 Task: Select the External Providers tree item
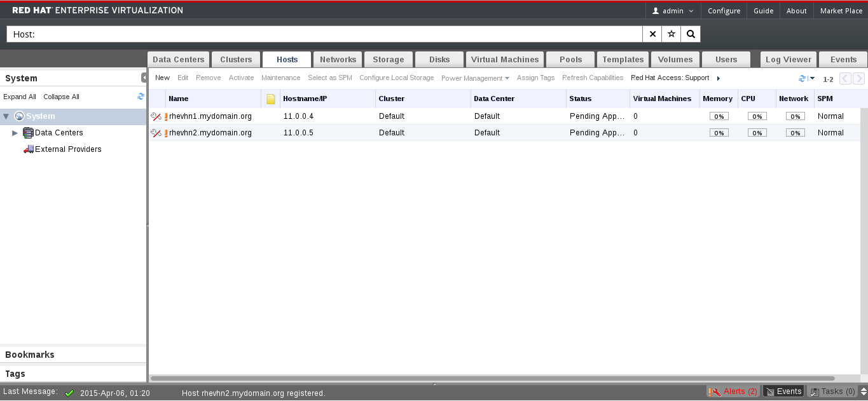68,149
